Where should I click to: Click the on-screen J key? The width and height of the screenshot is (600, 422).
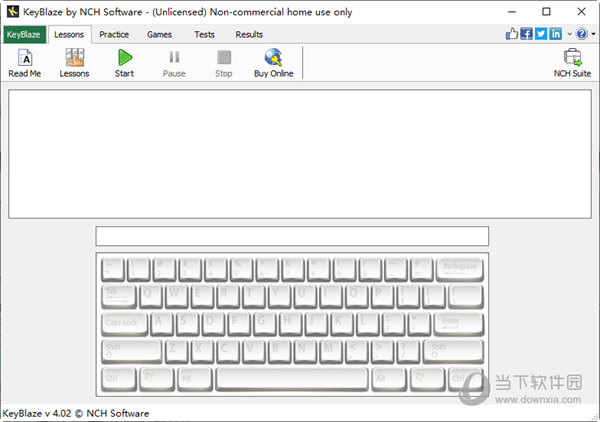tap(316, 324)
